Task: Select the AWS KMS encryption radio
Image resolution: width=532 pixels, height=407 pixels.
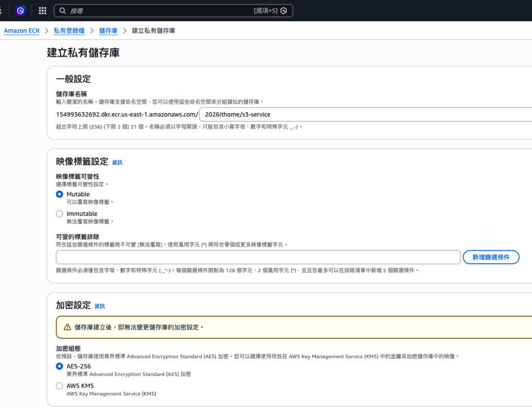Action: (59, 386)
